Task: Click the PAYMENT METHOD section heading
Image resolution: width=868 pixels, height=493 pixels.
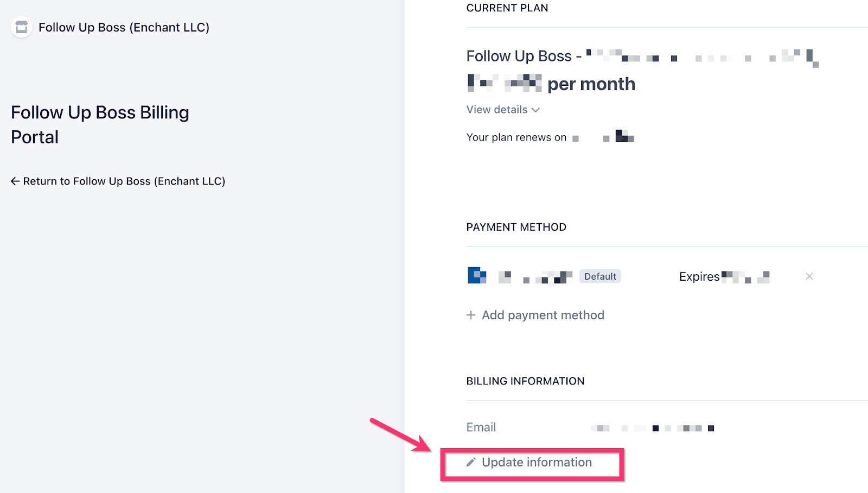Action: [x=516, y=227]
